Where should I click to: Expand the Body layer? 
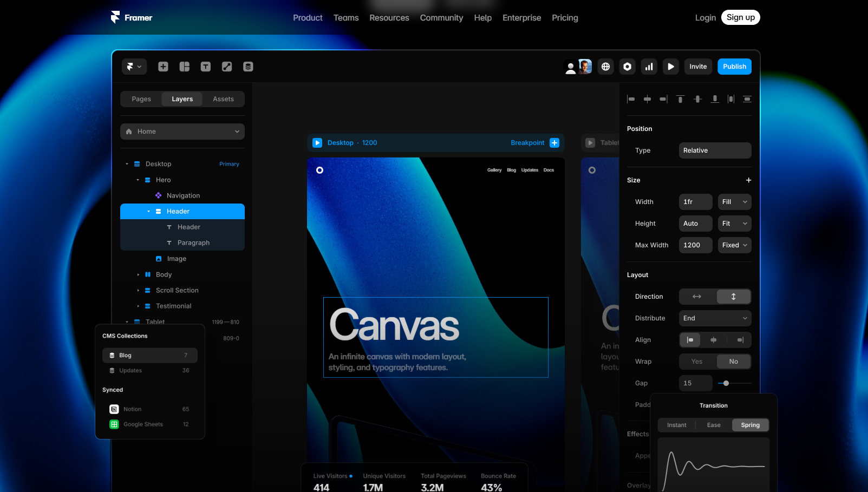click(x=138, y=275)
